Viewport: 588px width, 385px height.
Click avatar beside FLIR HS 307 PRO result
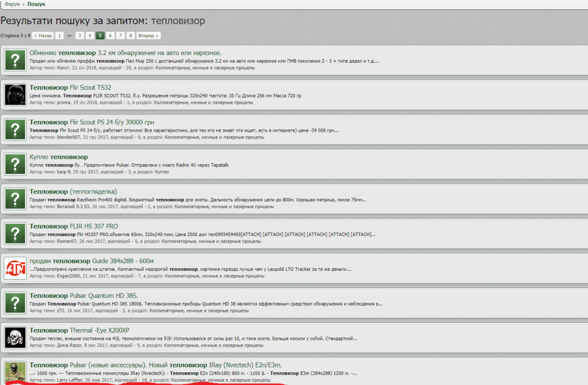(15, 234)
